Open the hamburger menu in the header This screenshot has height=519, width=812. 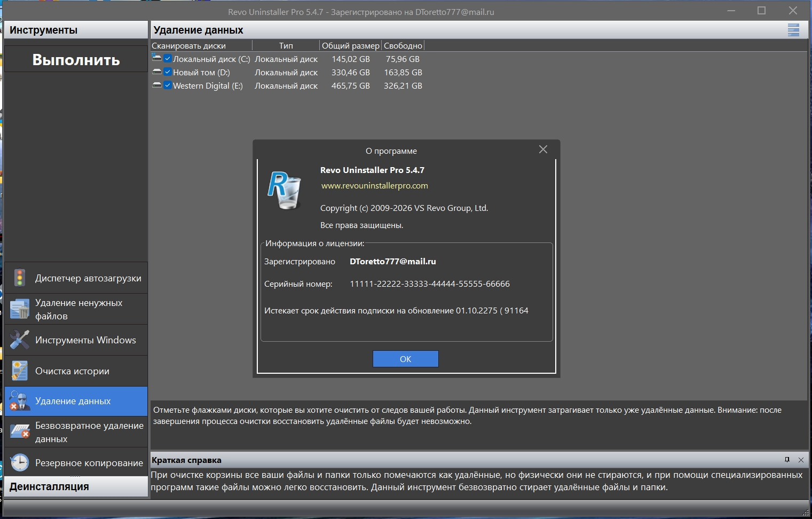tap(793, 30)
